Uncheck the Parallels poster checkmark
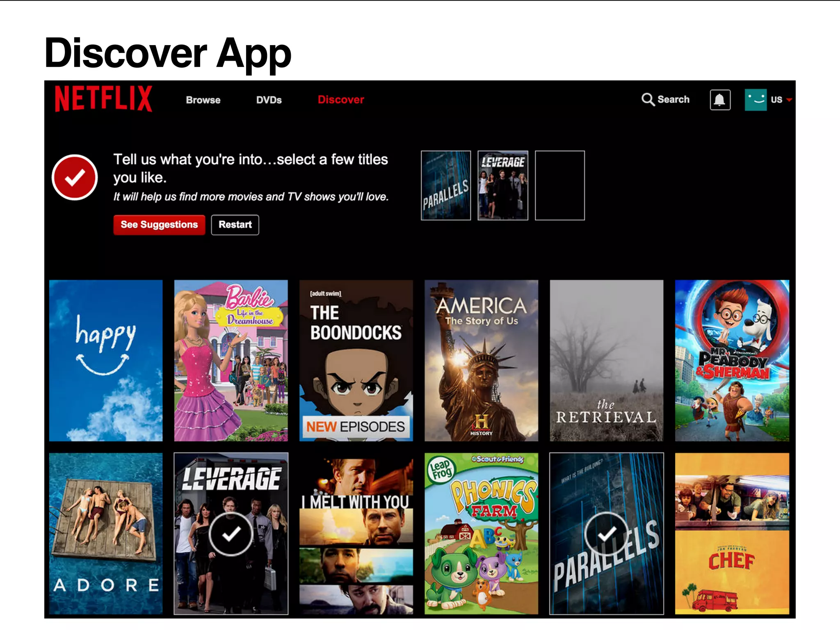Screen dimensions: 840x630 (607, 534)
